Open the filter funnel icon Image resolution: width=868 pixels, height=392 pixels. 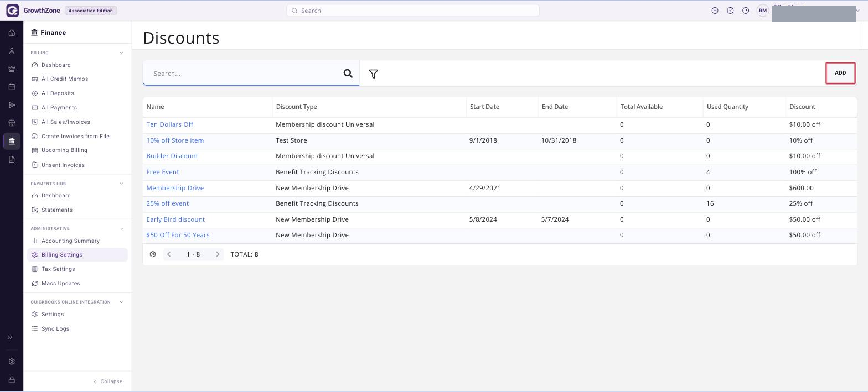(373, 74)
